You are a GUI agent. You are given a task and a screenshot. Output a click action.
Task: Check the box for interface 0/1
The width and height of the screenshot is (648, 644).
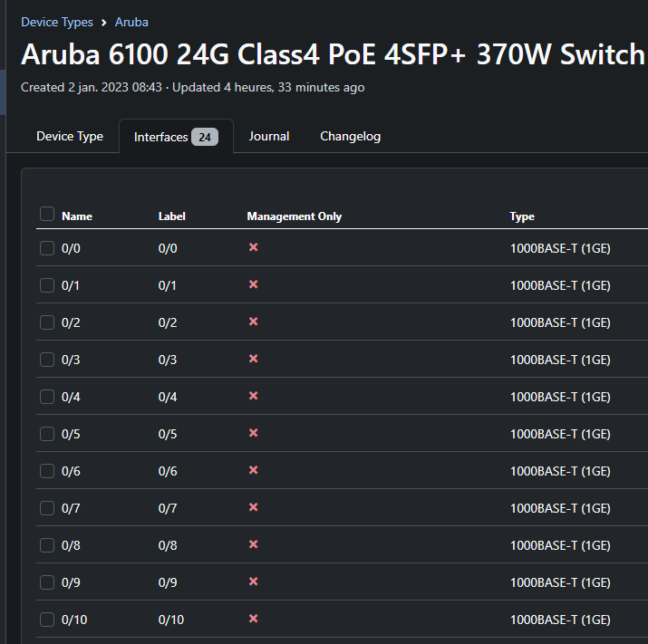click(47, 285)
